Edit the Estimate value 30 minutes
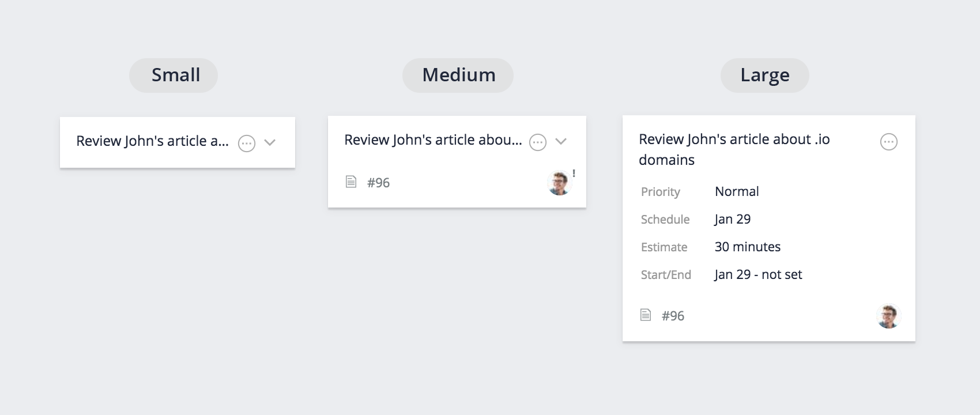This screenshot has width=980, height=415. (748, 247)
